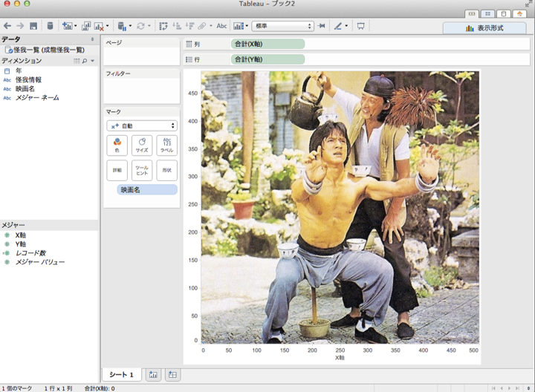Click the Save icon in the toolbar
The height and width of the screenshot is (392, 535).
(x=33, y=26)
